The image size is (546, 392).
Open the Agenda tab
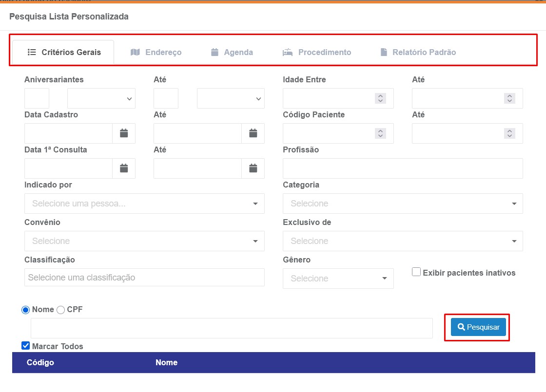tap(232, 52)
